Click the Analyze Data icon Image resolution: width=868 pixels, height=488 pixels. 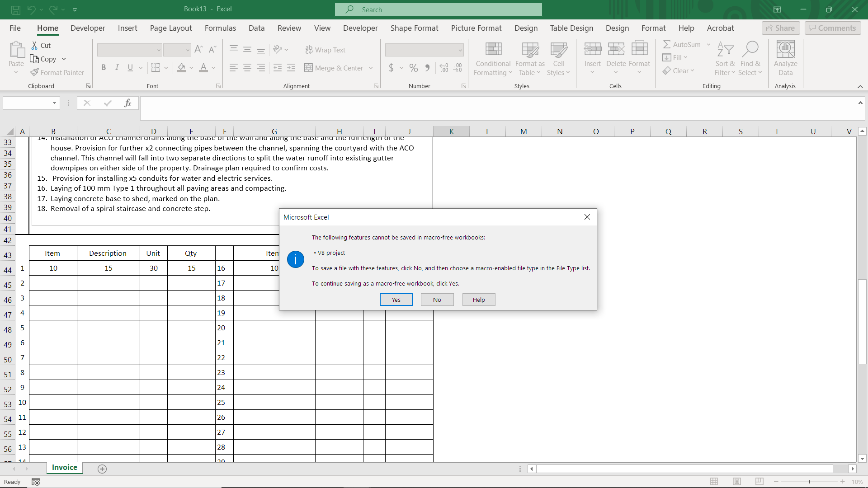(785, 49)
